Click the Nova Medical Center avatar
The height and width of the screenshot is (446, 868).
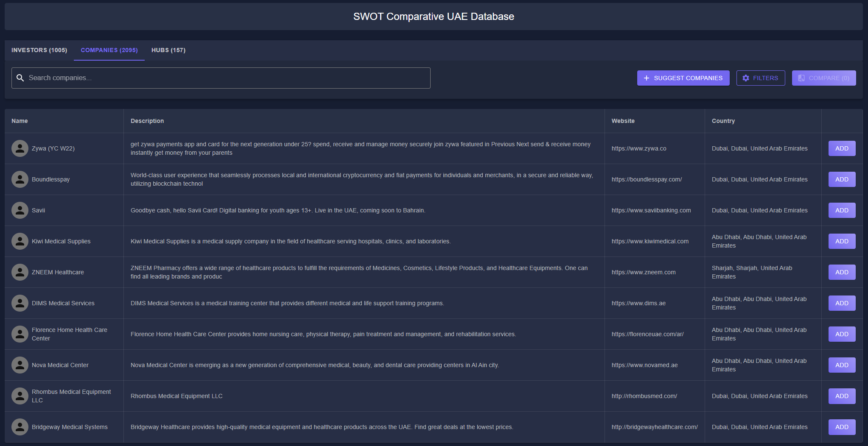(x=20, y=365)
